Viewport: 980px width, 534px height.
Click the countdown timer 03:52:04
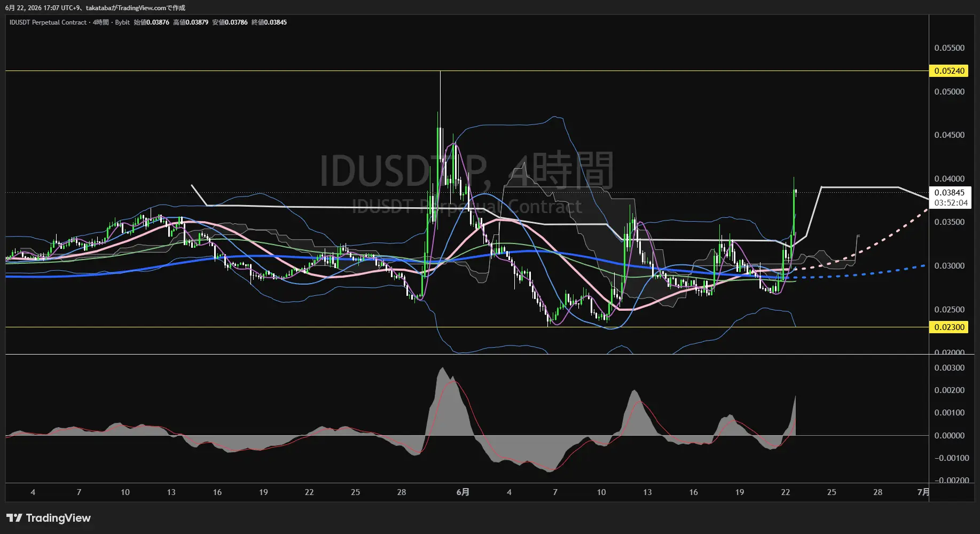pos(951,203)
